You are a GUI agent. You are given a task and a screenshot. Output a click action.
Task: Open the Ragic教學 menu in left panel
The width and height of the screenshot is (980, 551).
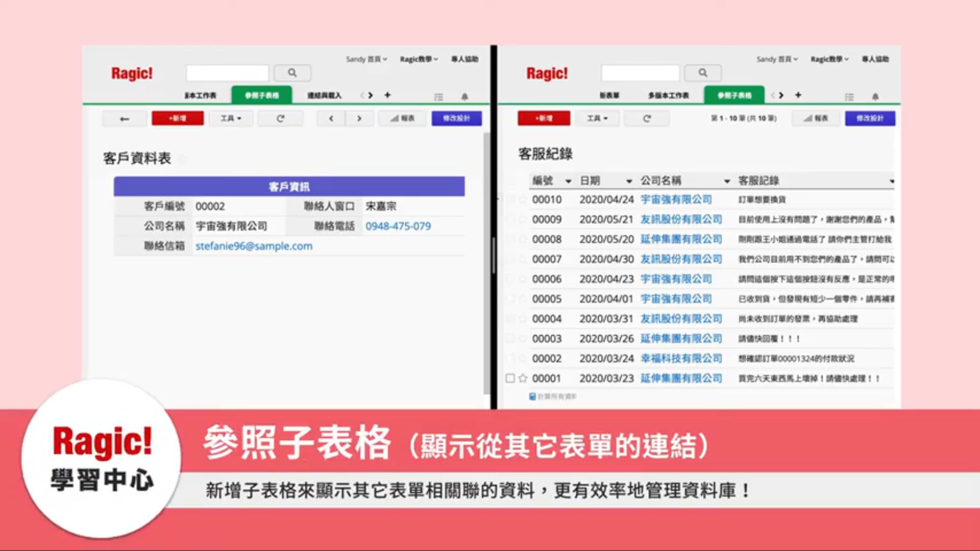pos(419,59)
